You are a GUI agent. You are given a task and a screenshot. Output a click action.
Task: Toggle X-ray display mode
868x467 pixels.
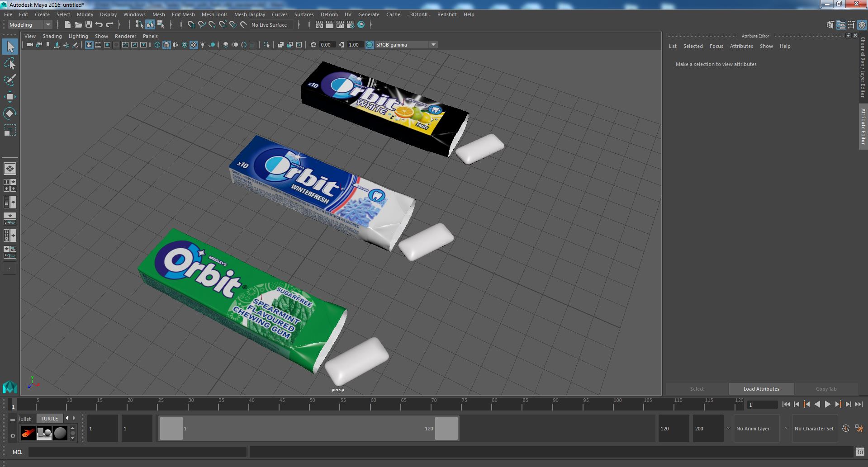tap(281, 45)
